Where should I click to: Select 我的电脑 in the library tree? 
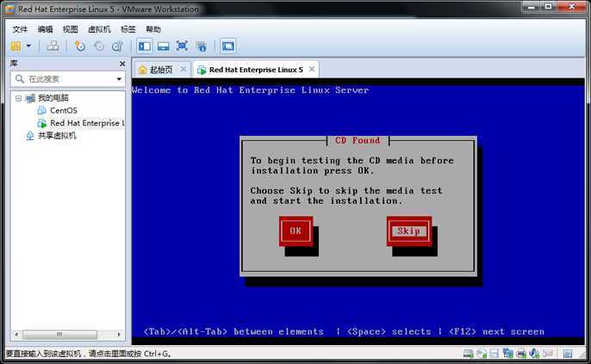(x=53, y=98)
